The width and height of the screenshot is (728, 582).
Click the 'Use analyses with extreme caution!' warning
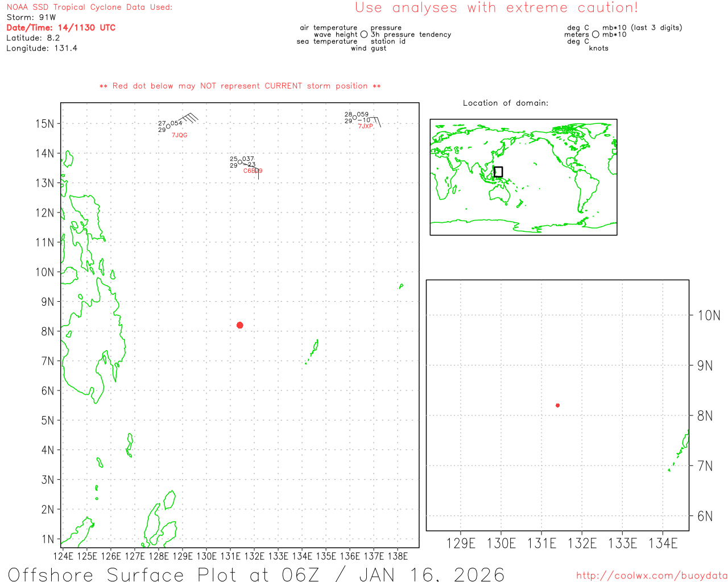click(x=496, y=8)
